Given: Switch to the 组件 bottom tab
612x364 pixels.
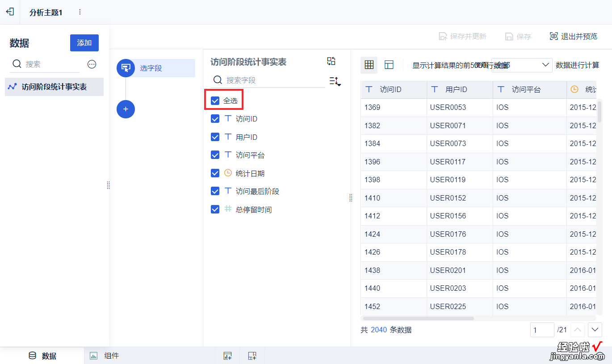Looking at the screenshot, I should (x=105, y=356).
